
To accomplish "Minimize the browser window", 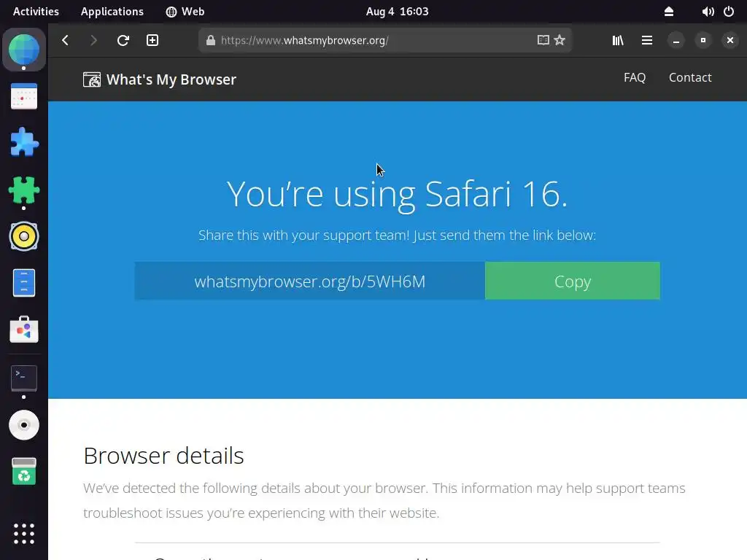I will pos(676,41).
